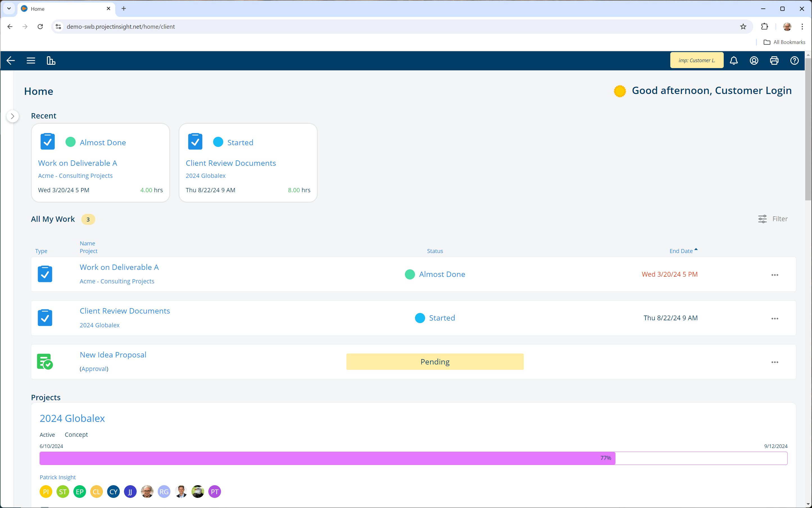The width and height of the screenshot is (812, 508).
Task: Click task icon on Almost Done recent card
Action: point(48,142)
